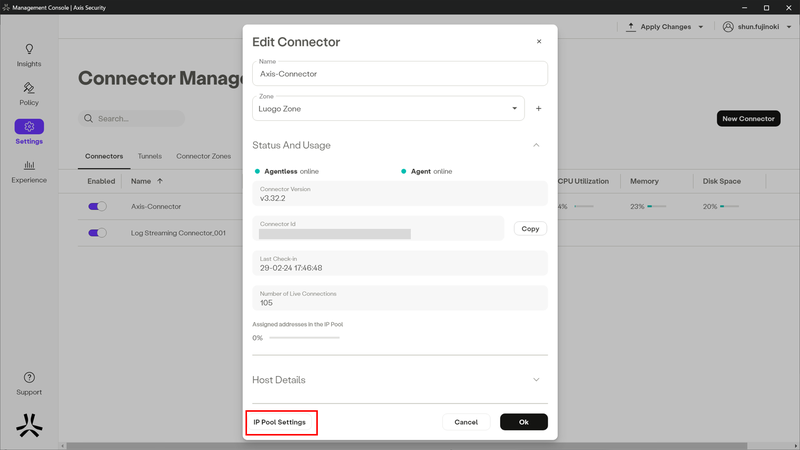Click the plus icon to add zone
Viewport: 800px width, 450px height.
click(x=538, y=109)
